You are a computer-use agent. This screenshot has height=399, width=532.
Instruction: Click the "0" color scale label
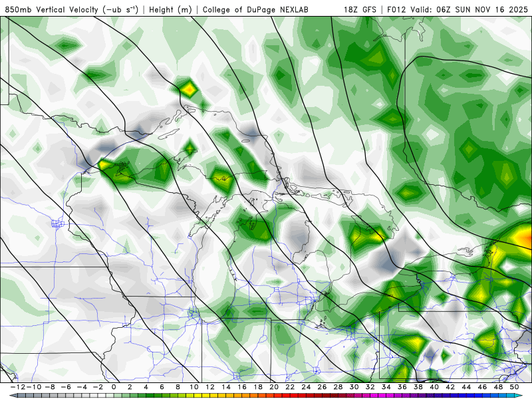[114, 387]
